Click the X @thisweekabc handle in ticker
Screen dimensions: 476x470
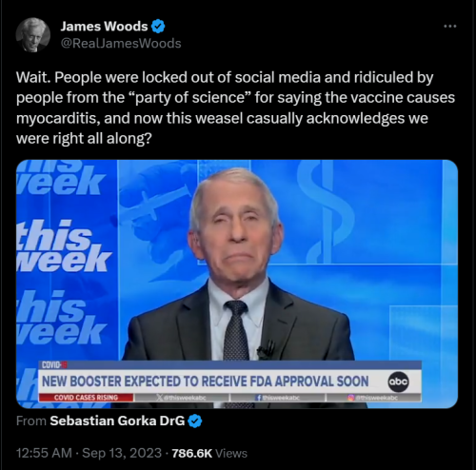click(182, 398)
